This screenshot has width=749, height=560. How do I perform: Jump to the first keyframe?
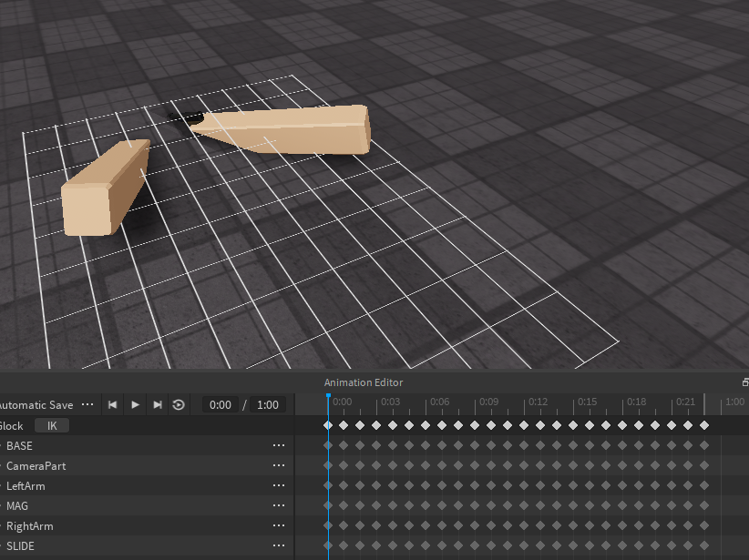112,404
